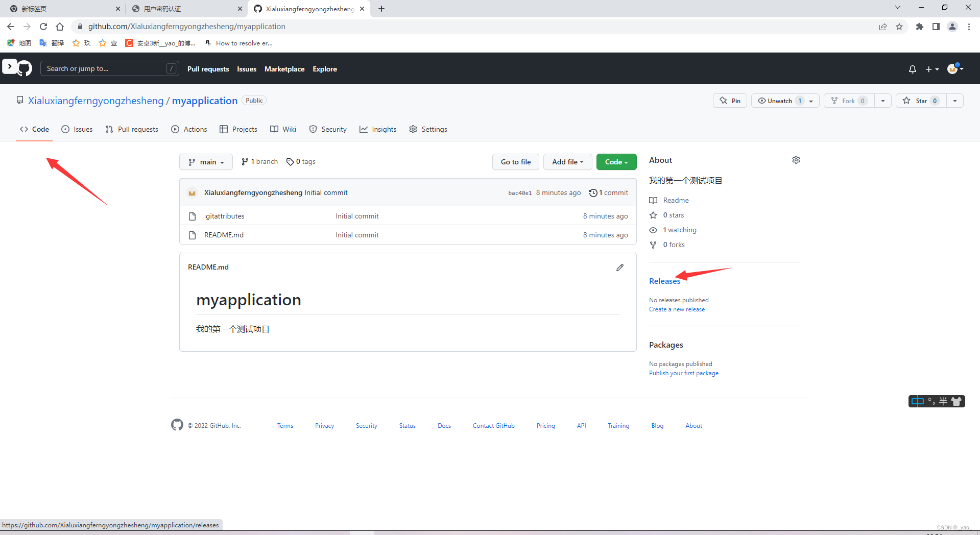Open the Xialuxiangferngyongzhesheng owner link
The width and height of the screenshot is (980, 535).
point(96,101)
